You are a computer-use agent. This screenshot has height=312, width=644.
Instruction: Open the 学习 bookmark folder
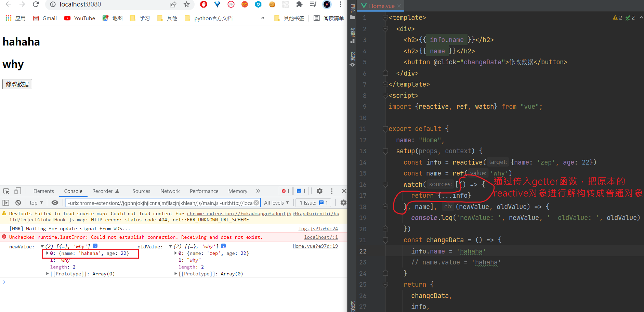coord(140,18)
